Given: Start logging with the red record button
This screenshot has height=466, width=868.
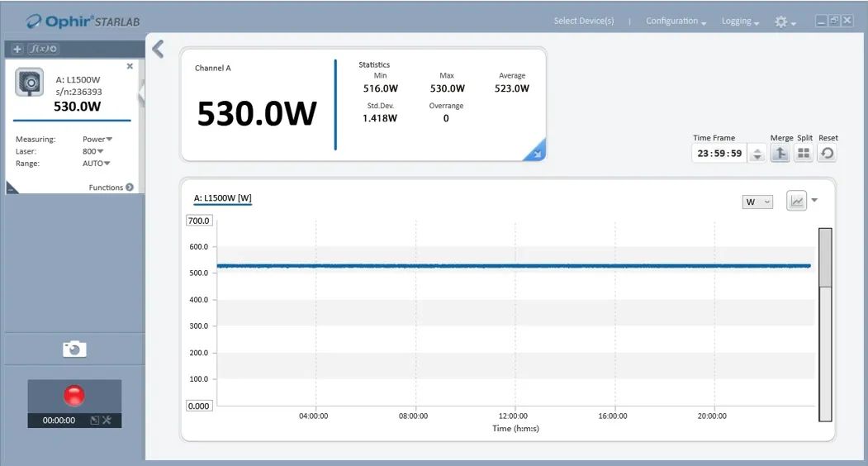Looking at the screenshot, I should click(74, 395).
